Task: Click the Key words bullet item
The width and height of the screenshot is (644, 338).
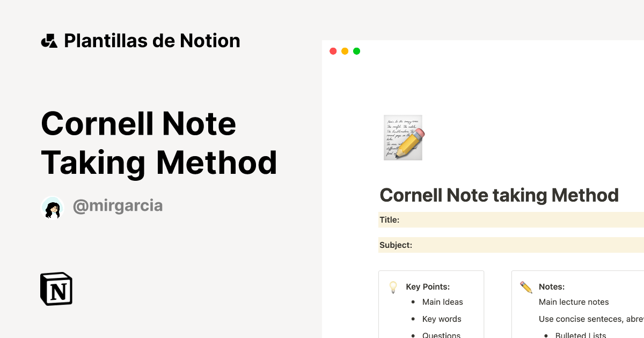Action: 442,319
